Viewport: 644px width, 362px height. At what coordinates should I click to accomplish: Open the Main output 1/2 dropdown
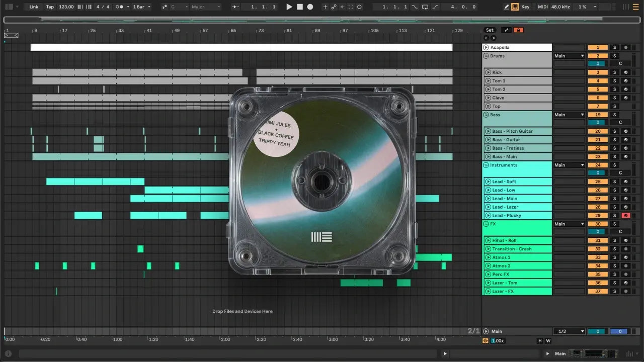pos(569,331)
